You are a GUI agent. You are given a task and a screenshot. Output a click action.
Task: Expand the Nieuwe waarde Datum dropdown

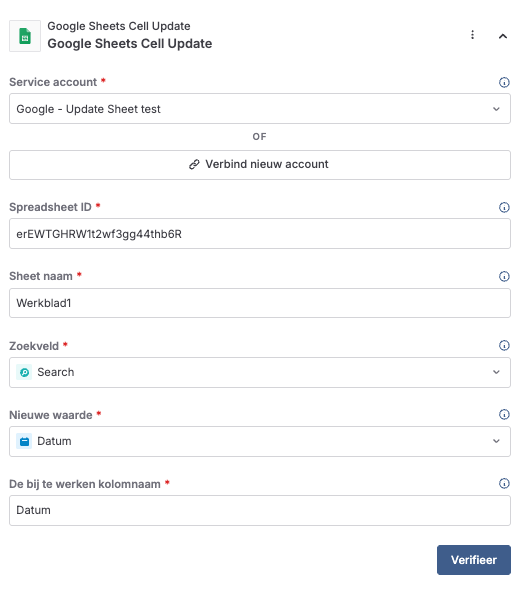click(x=260, y=441)
